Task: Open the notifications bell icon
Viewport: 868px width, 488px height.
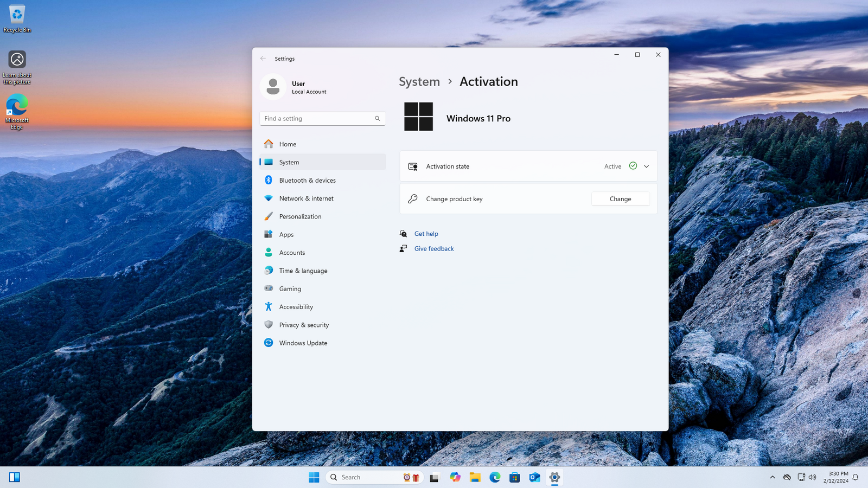Action: pyautogui.click(x=856, y=477)
